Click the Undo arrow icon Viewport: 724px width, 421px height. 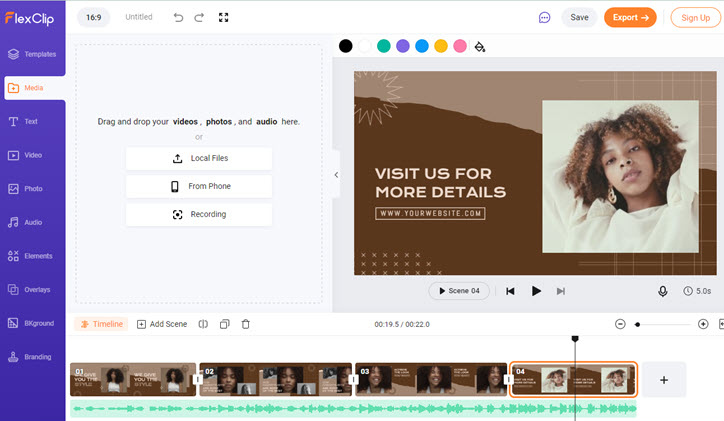click(x=179, y=17)
